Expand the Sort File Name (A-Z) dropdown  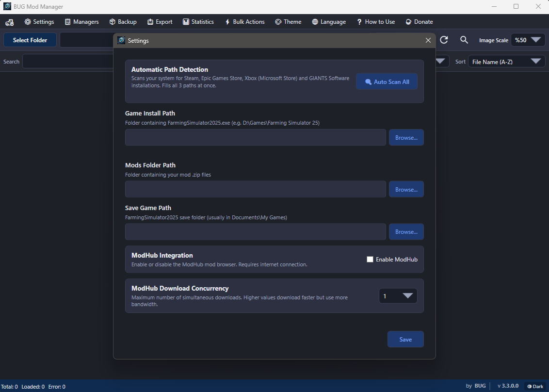point(507,62)
